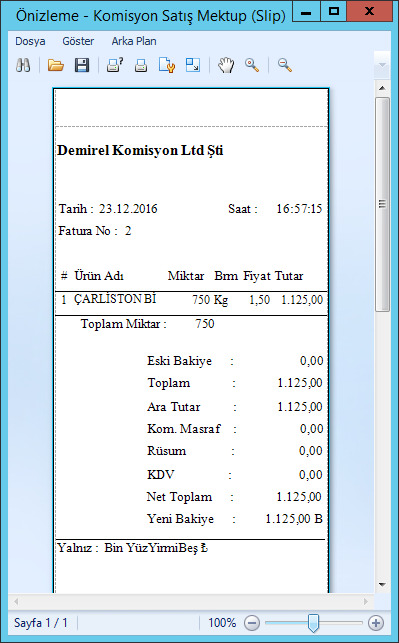Viewport: 399px width, 643px height.
Task: Click the minus zoom button in status bar
Action: tap(252, 623)
